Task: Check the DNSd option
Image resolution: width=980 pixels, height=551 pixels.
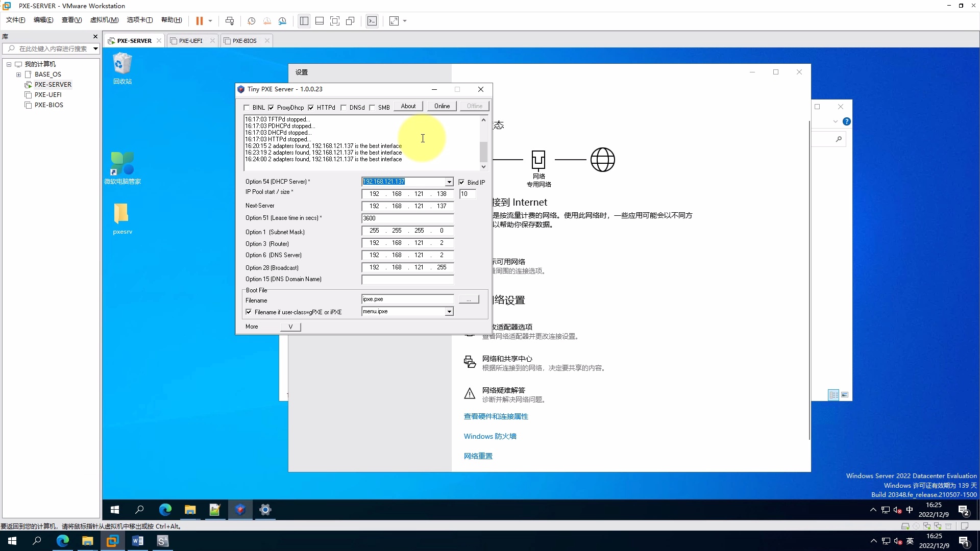Action: (344, 107)
